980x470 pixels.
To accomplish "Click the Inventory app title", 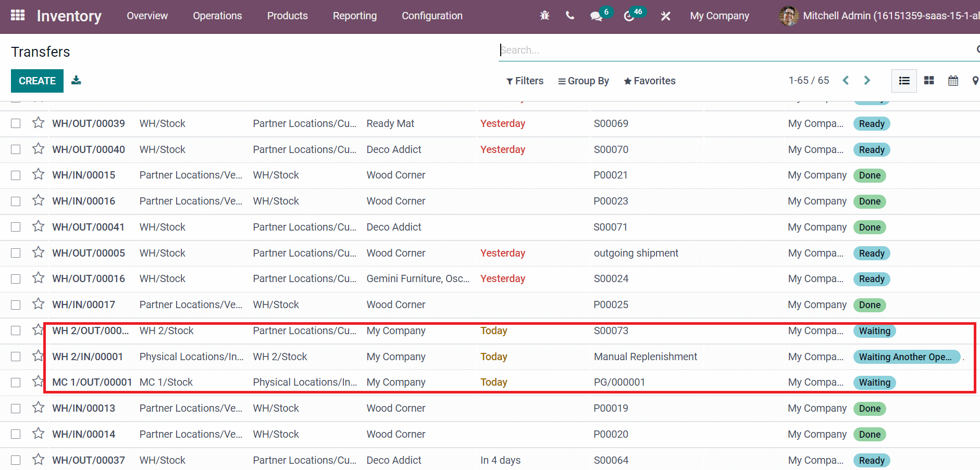I will (x=69, y=16).
